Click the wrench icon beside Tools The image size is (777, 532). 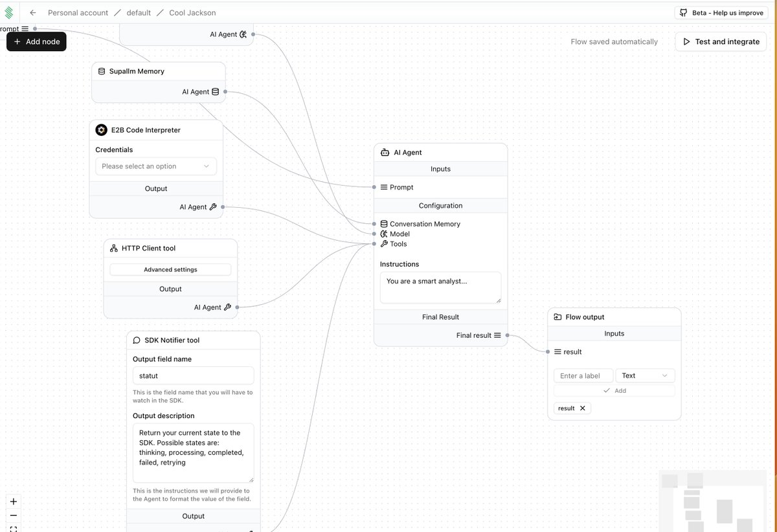click(x=385, y=244)
